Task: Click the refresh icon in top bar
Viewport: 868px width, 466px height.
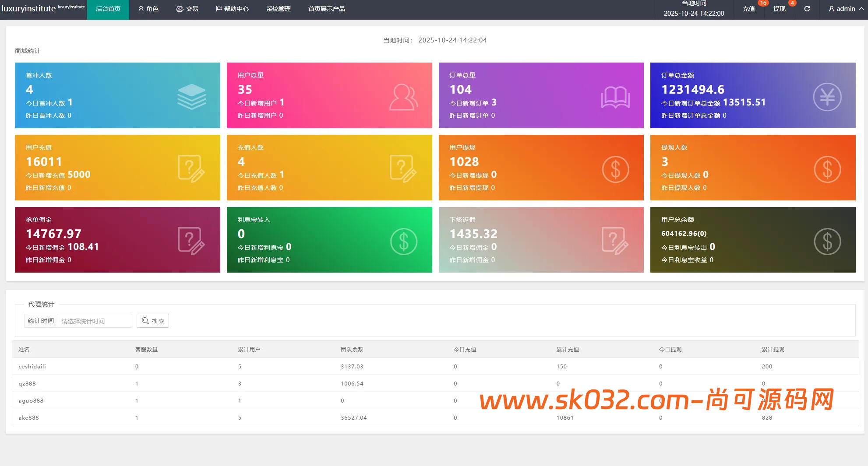Action: click(x=807, y=9)
